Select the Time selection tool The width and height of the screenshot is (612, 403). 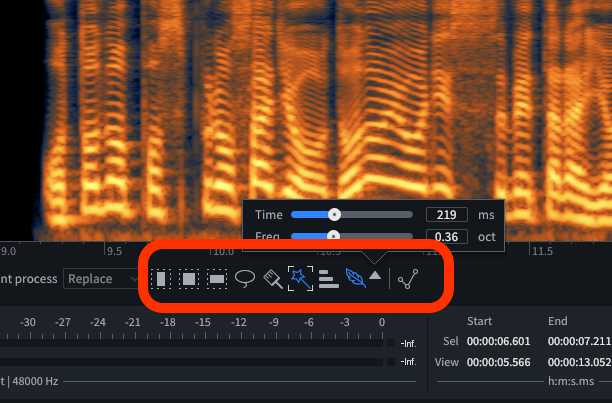point(160,279)
